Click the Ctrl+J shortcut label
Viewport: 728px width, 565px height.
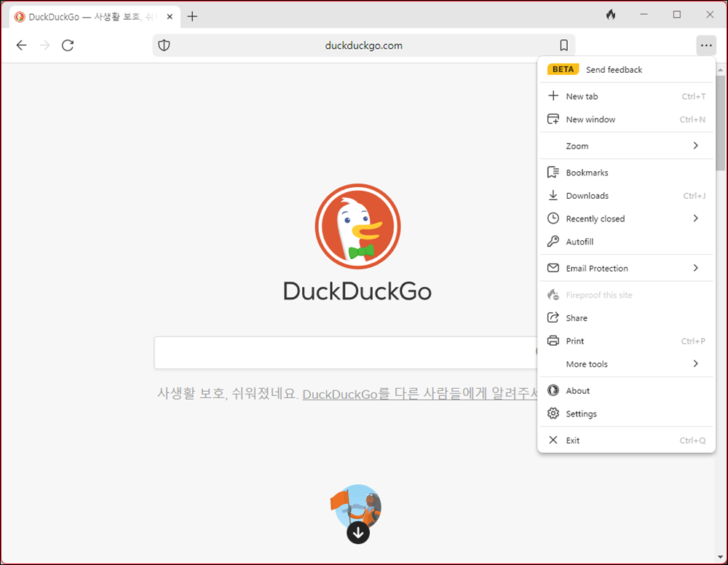(694, 195)
